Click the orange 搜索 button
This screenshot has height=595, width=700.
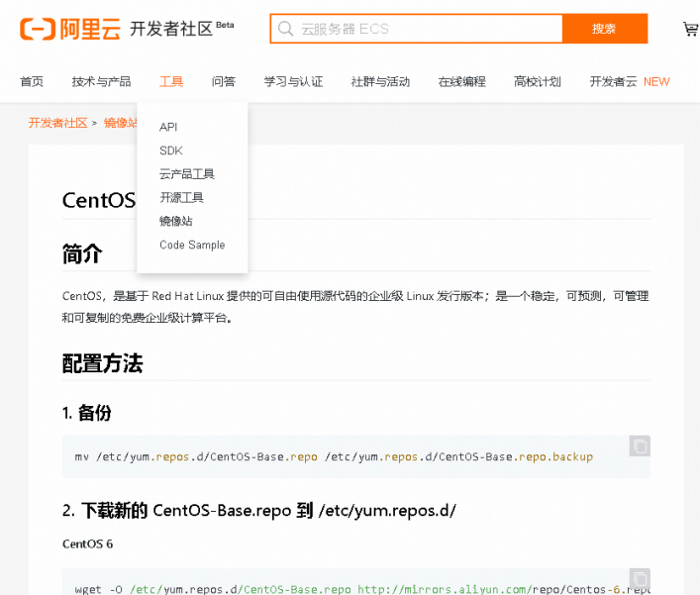605,29
